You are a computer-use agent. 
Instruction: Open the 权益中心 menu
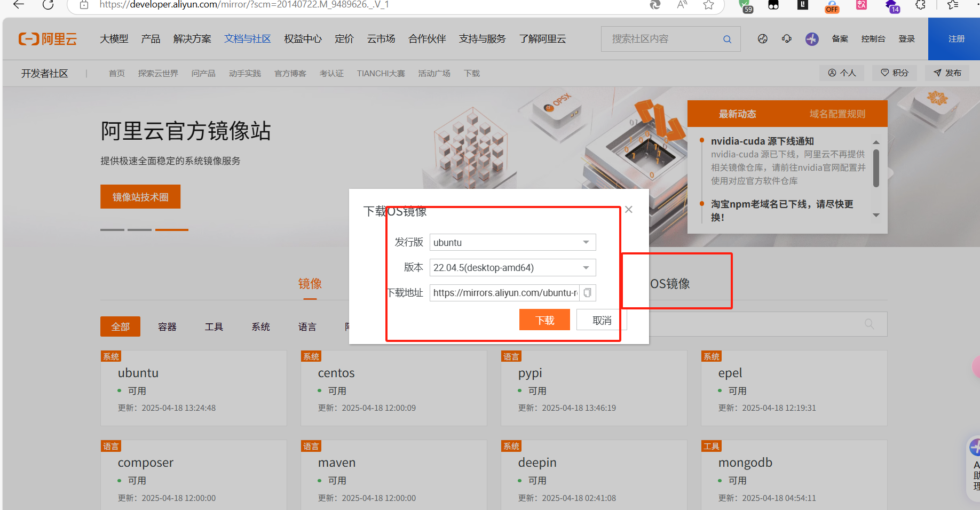[x=303, y=39]
